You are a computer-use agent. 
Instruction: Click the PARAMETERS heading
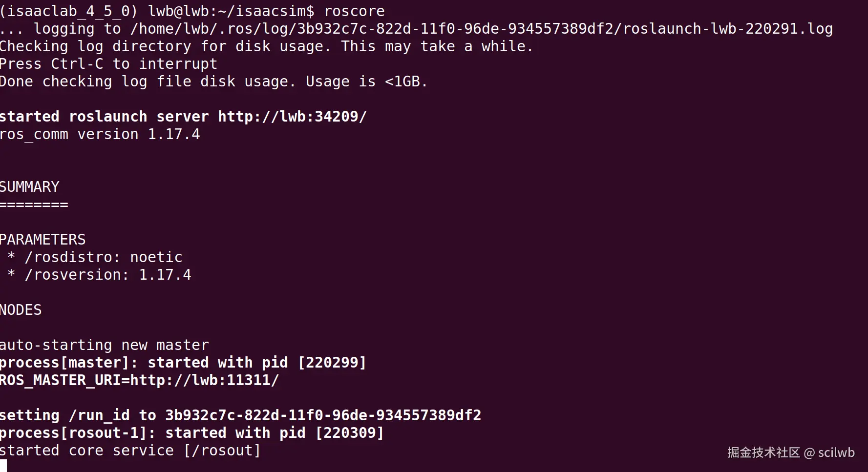[42, 240]
